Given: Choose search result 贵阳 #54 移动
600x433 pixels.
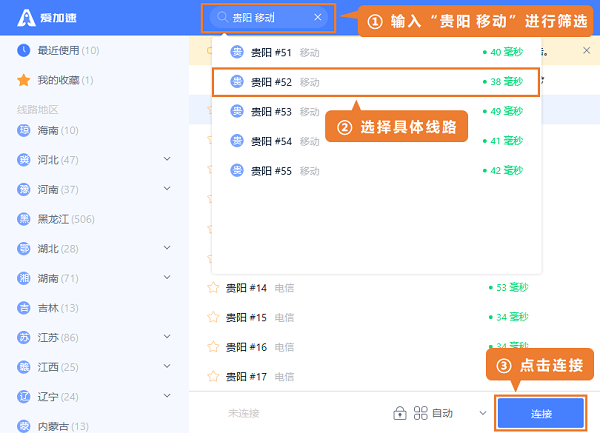Looking at the screenshot, I should (x=376, y=141).
